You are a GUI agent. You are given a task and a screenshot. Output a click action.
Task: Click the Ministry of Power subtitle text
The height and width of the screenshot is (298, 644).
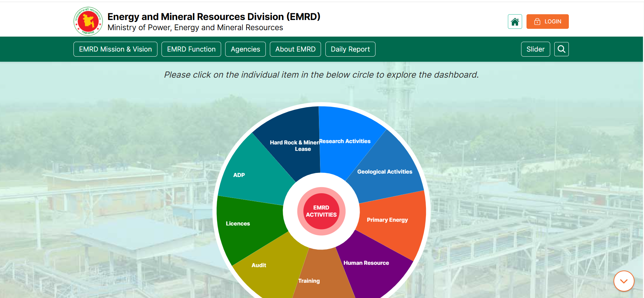195,28
